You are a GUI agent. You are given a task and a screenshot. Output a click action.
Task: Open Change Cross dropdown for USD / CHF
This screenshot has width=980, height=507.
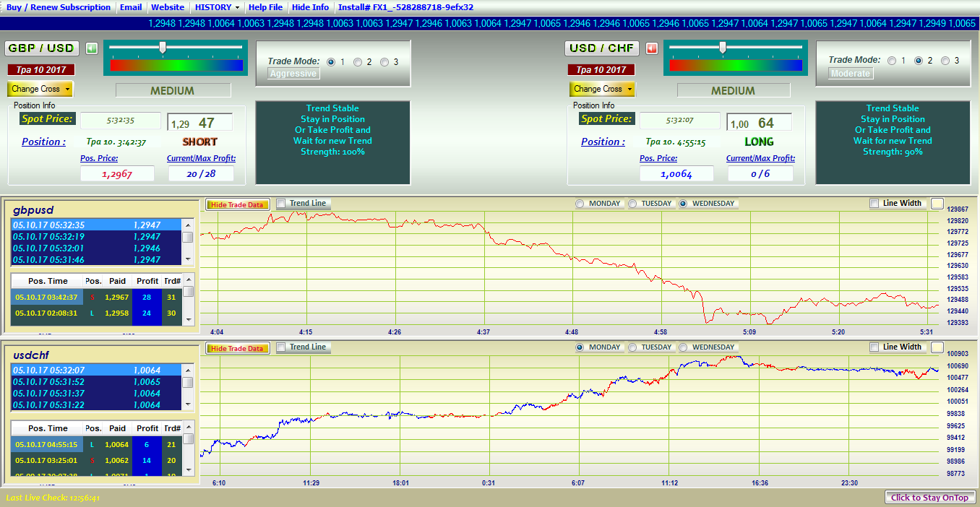602,89
